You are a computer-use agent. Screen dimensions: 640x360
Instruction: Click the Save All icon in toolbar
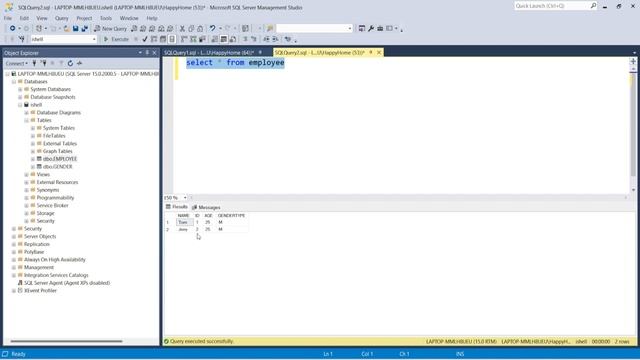click(84, 29)
